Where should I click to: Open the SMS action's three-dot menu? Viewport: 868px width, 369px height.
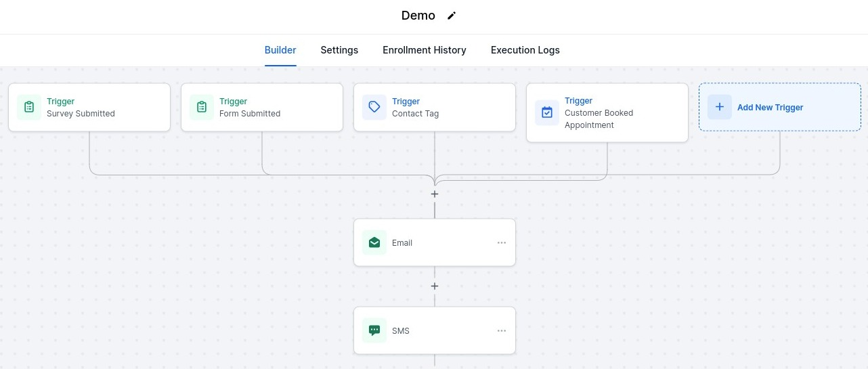tap(502, 330)
